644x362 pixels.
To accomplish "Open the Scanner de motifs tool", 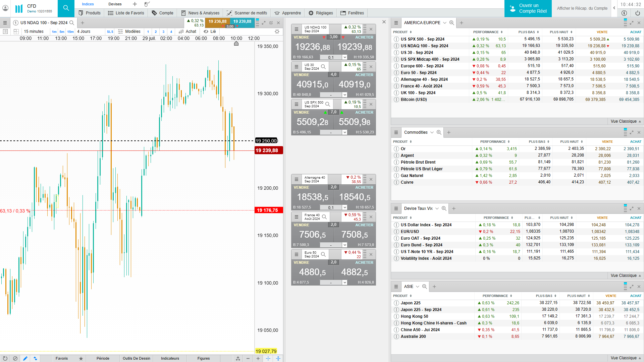I will click(x=247, y=13).
